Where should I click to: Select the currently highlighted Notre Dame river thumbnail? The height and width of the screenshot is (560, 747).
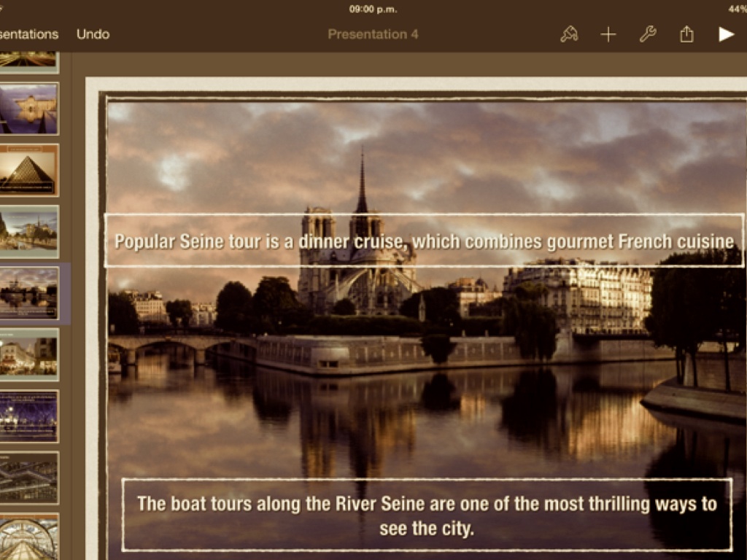click(x=29, y=292)
